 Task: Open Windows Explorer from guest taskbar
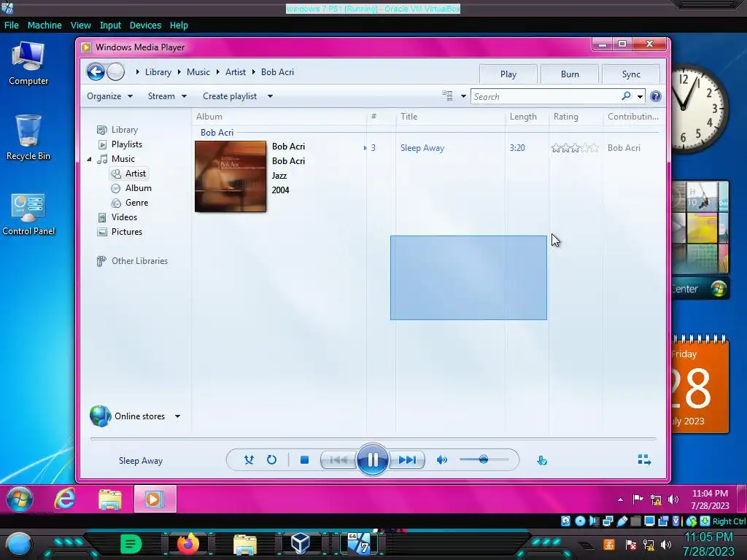(109, 499)
